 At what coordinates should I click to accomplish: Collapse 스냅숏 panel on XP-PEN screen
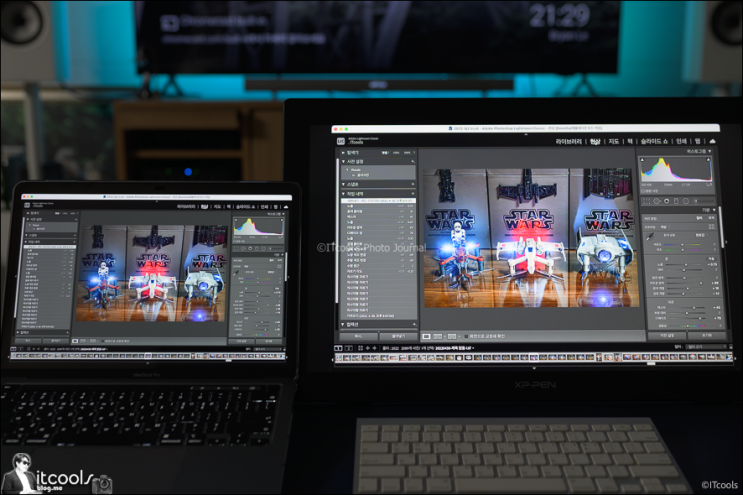click(x=344, y=184)
